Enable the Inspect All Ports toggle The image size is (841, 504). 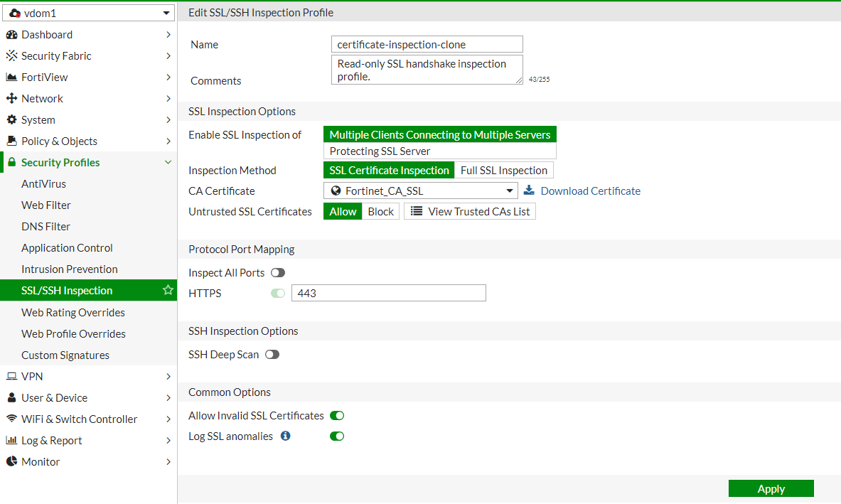(277, 272)
